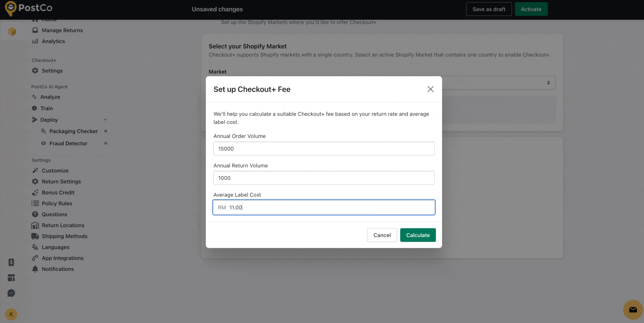This screenshot has height=323, width=644.
Task: Click the Calculate button
Action: [x=418, y=235]
